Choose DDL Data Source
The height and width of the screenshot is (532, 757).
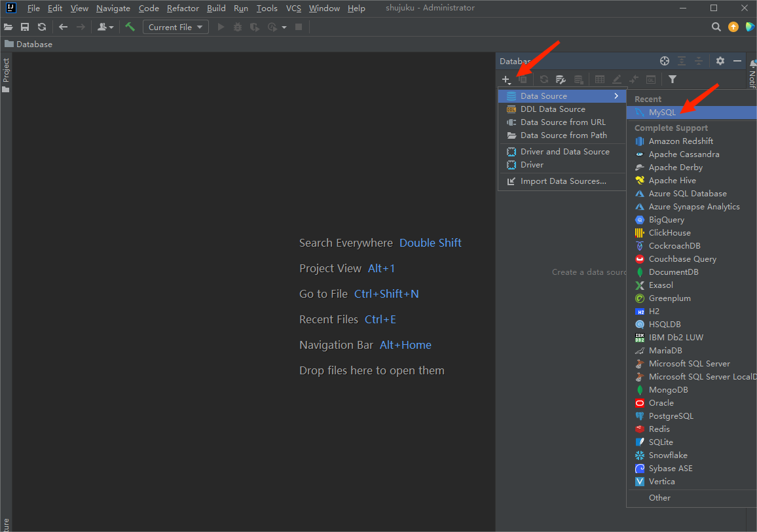click(x=563, y=109)
